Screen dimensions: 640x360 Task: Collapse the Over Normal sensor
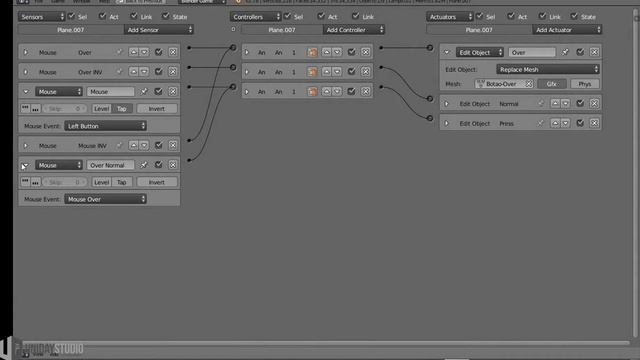click(26, 165)
